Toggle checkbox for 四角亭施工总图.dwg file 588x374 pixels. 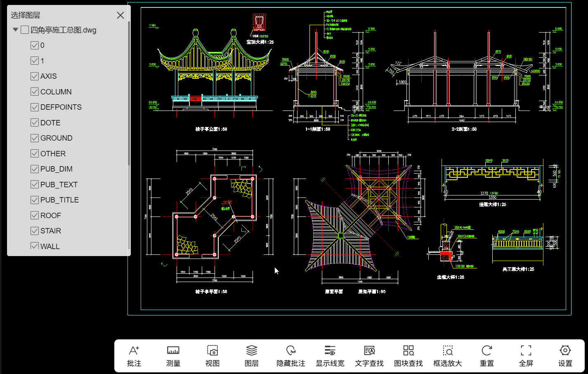point(25,30)
